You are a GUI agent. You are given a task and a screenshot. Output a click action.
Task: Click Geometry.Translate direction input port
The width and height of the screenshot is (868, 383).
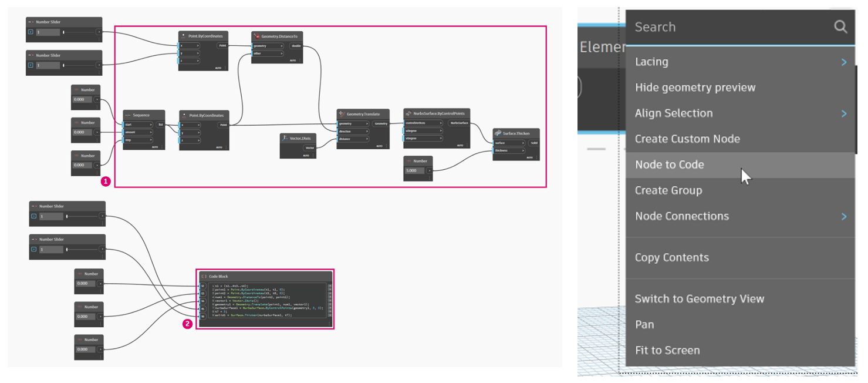(x=353, y=132)
